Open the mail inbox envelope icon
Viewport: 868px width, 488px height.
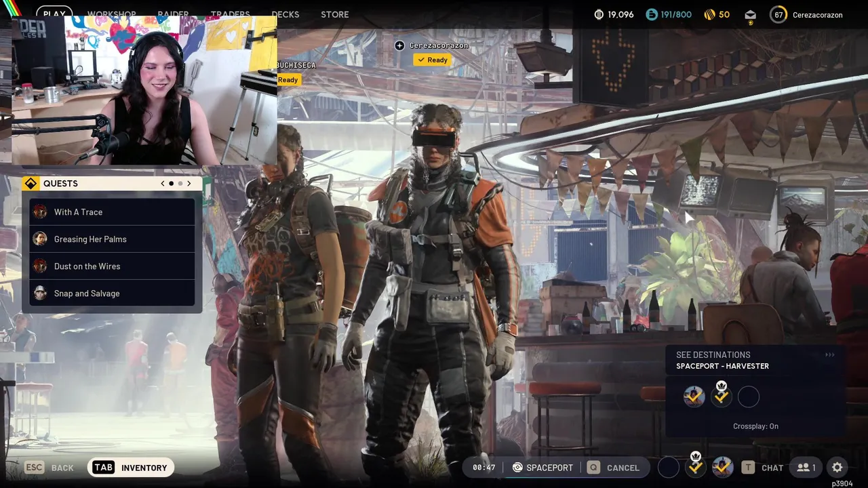pos(750,14)
